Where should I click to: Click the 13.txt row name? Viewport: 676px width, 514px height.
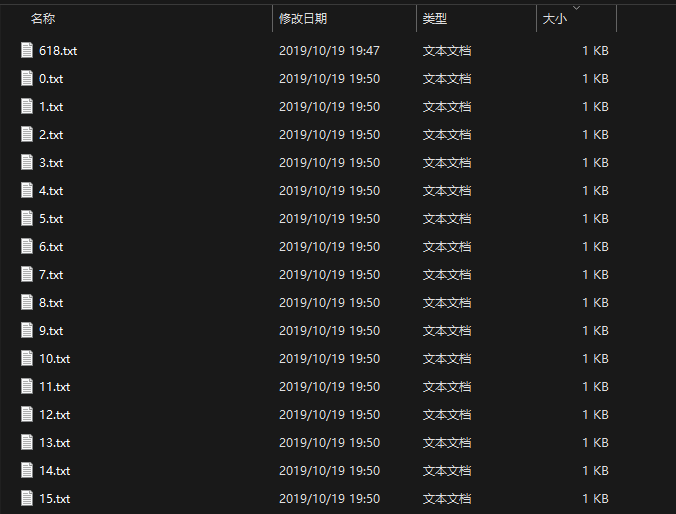coord(55,443)
